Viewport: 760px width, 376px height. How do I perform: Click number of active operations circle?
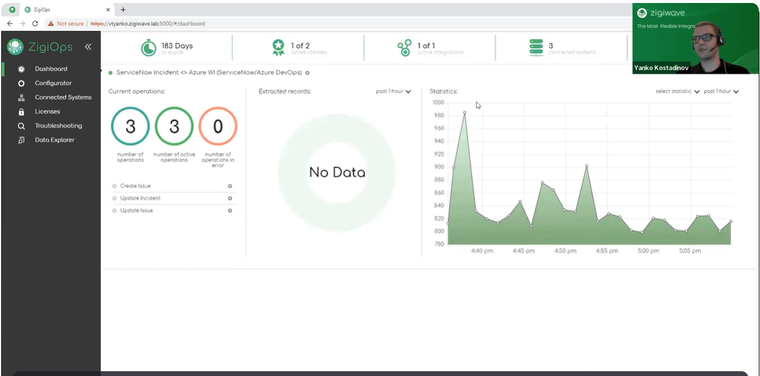(x=174, y=126)
